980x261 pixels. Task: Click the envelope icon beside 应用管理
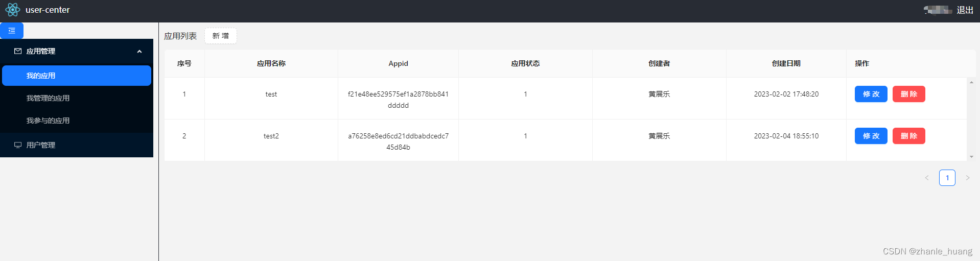pyautogui.click(x=18, y=51)
